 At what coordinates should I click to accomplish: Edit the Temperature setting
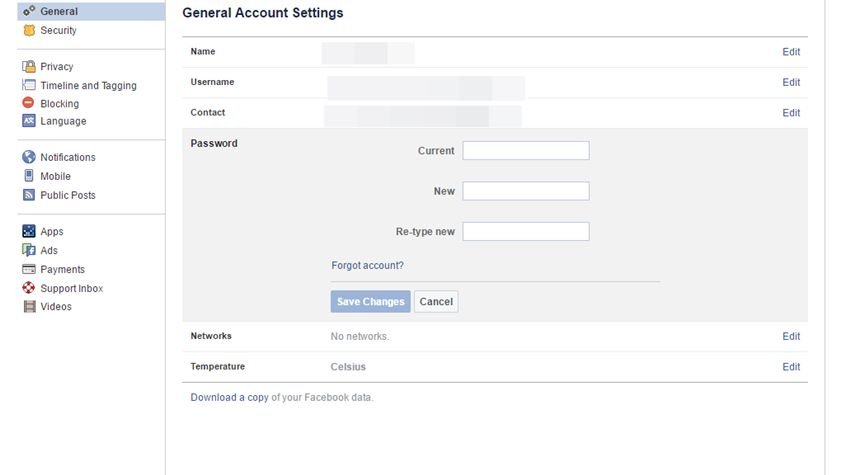tap(791, 367)
